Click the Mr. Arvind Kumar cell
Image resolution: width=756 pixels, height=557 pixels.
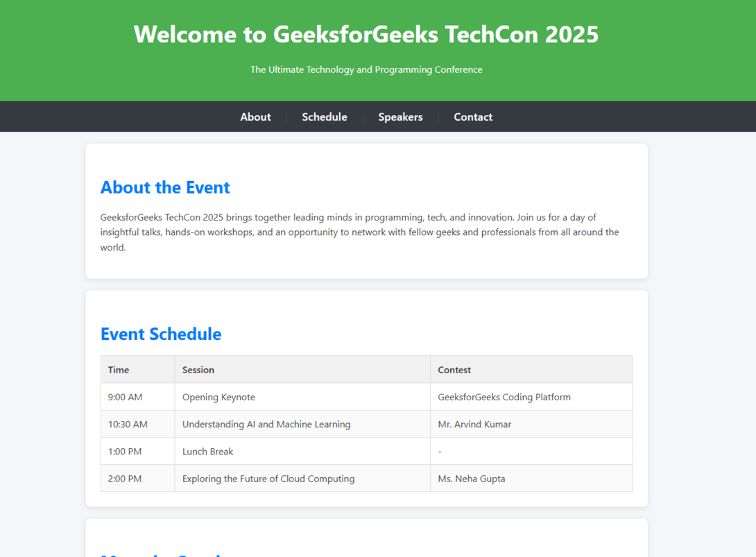pos(531,424)
